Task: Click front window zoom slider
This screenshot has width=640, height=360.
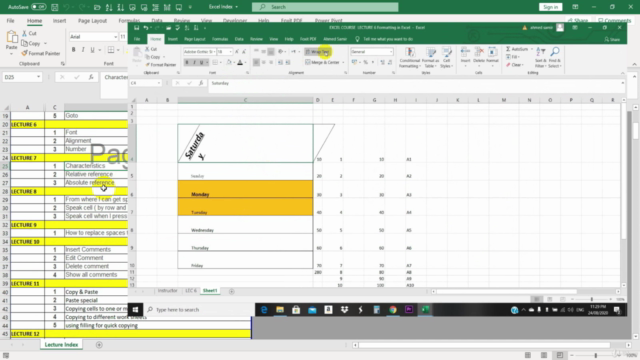Action: (x=592, y=299)
